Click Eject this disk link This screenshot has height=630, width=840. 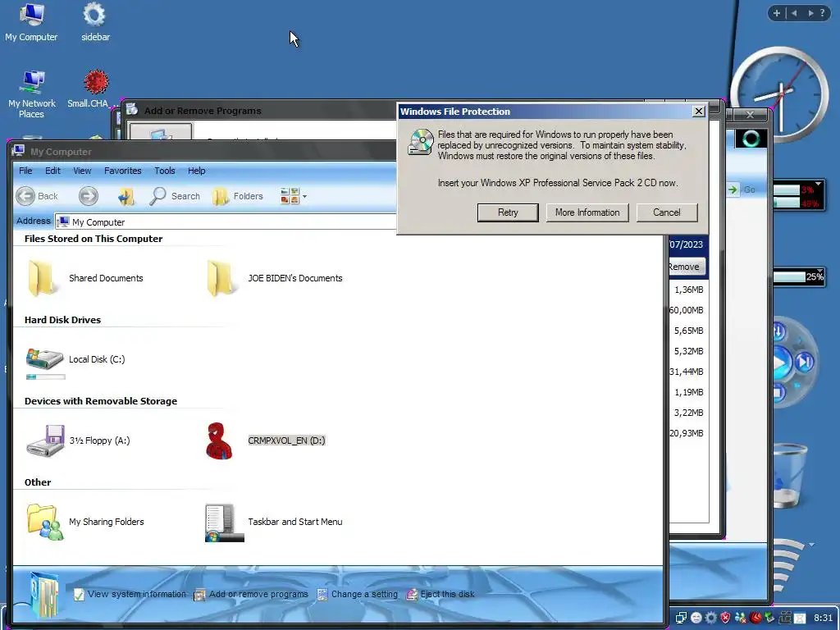441,594
